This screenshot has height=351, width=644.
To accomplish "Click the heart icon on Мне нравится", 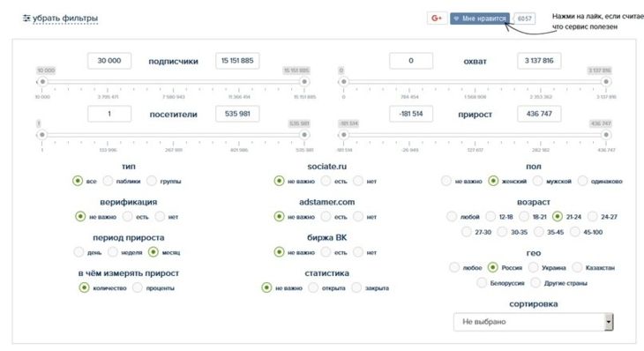I will pos(456,19).
